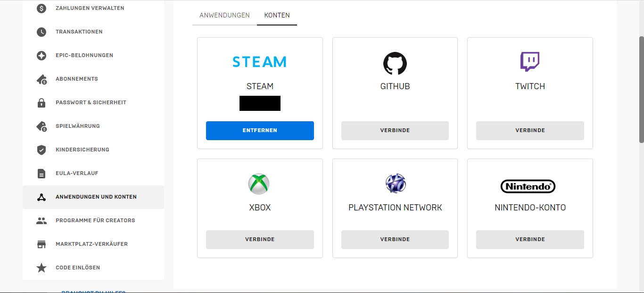Click the Xbox sphere logo
This screenshot has height=293, width=644.
click(x=259, y=184)
